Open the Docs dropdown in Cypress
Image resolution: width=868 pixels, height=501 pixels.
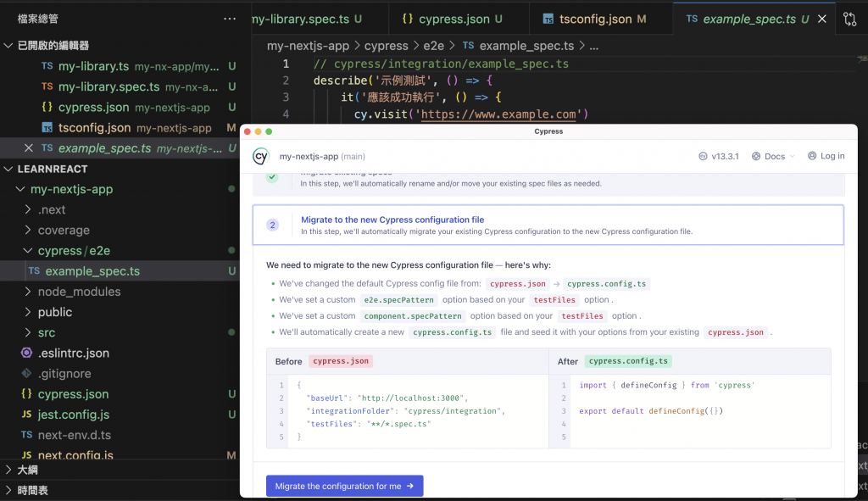[x=773, y=156]
